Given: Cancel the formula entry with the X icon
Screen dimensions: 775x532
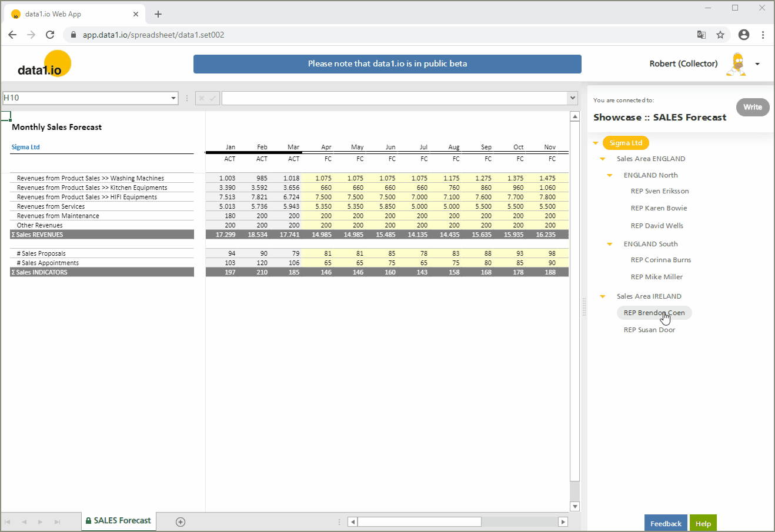Looking at the screenshot, I should coord(202,98).
